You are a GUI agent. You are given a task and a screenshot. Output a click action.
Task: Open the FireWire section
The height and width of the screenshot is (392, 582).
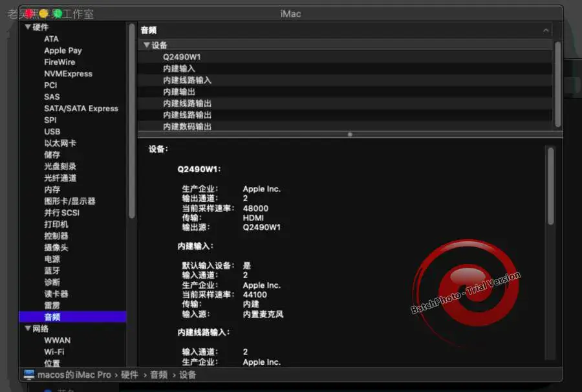[59, 62]
